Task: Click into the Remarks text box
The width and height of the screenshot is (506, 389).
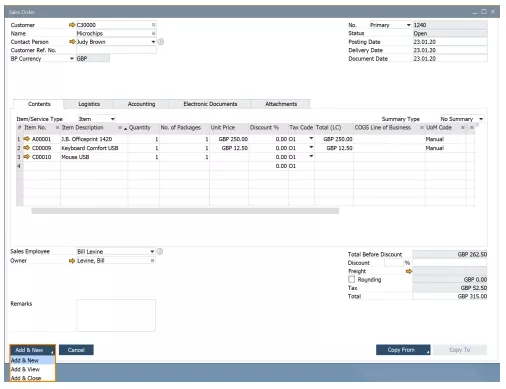Action: (x=116, y=315)
